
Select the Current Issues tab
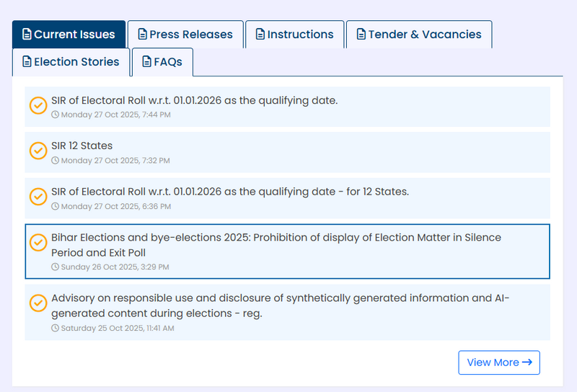click(69, 35)
